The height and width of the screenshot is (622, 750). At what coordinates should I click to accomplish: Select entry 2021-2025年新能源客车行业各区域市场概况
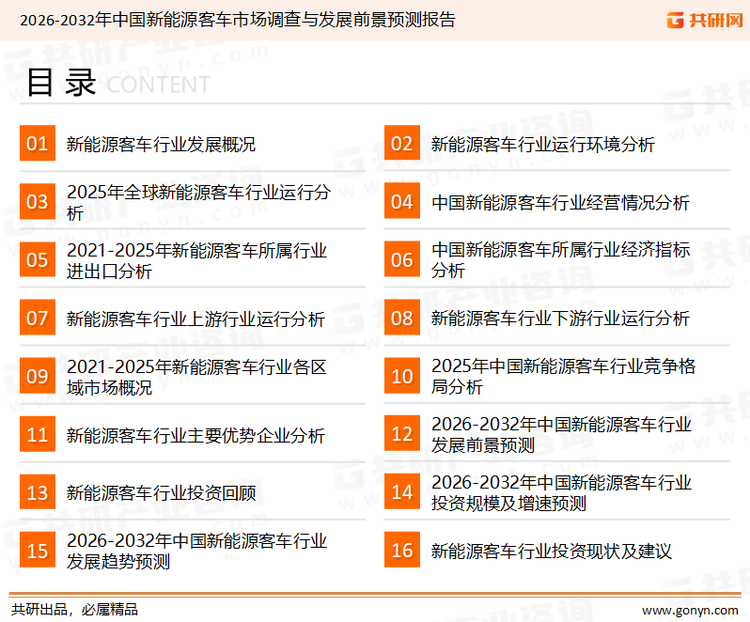197,377
